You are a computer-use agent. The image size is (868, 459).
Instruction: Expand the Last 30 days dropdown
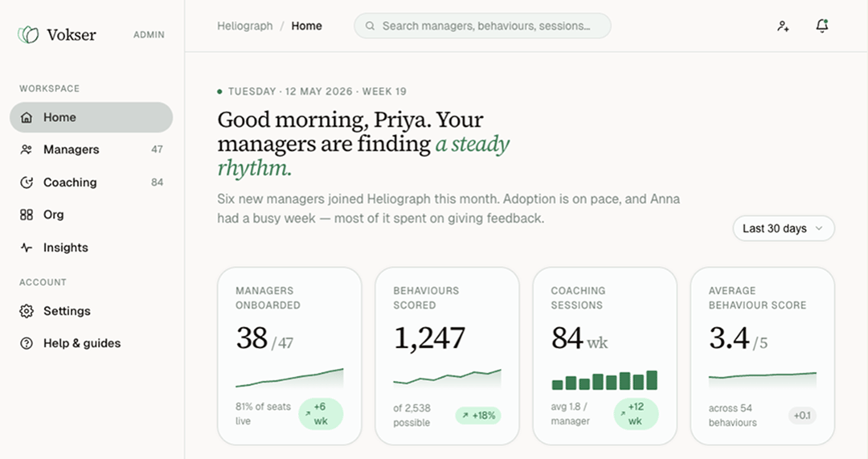[x=784, y=228]
